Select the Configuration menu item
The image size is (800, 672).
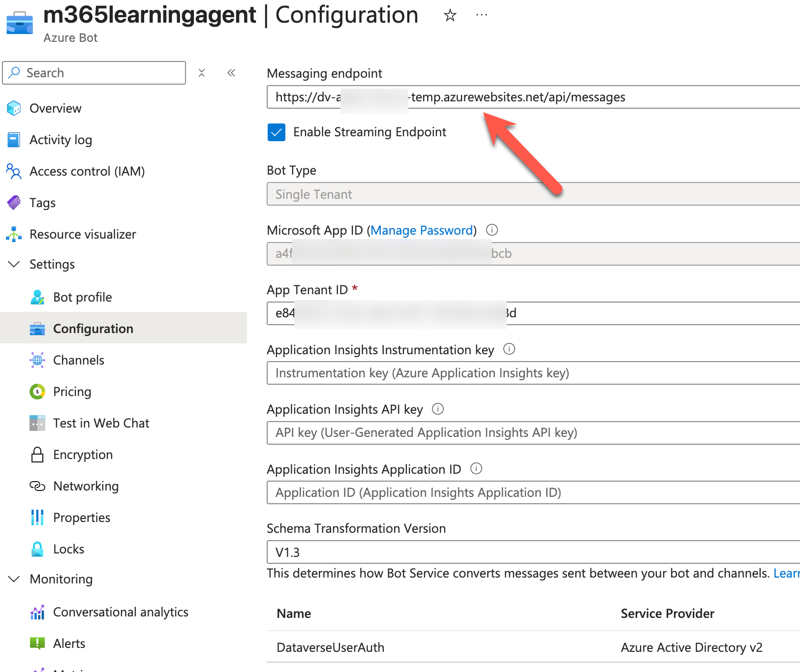123,328
